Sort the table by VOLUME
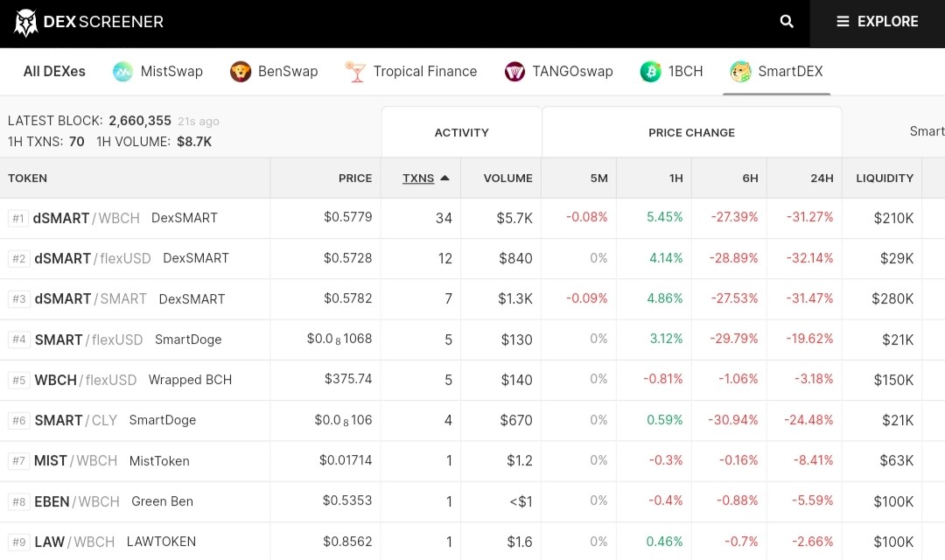This screenshot has height=560, width=945. click(507, 178)
